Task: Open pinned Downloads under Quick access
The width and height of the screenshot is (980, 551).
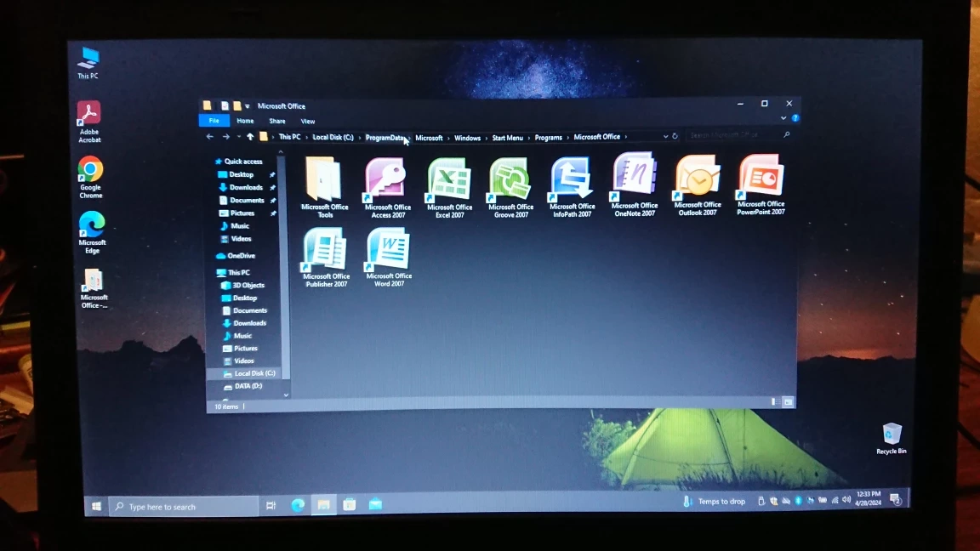Action: point(246,187)
